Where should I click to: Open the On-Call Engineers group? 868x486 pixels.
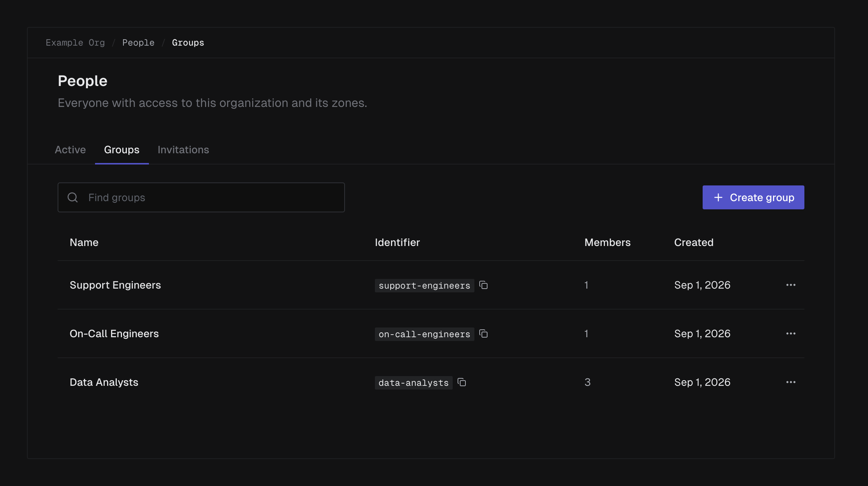click(x=114, y=333)
